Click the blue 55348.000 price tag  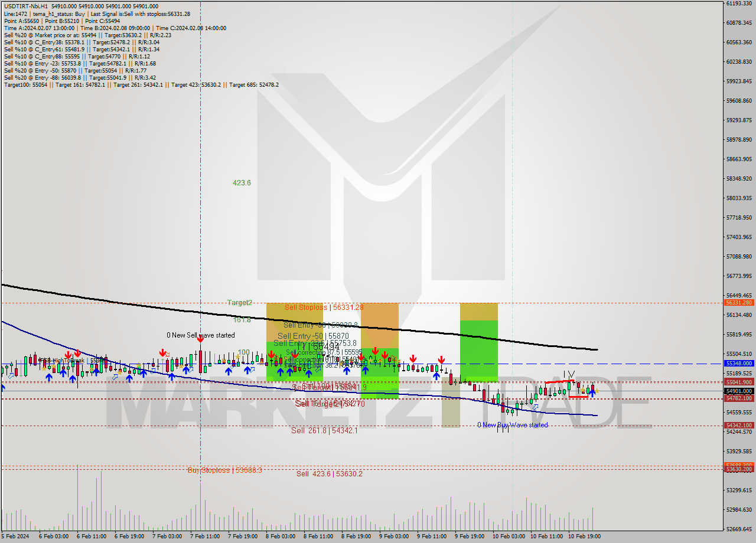pos(739,364)
